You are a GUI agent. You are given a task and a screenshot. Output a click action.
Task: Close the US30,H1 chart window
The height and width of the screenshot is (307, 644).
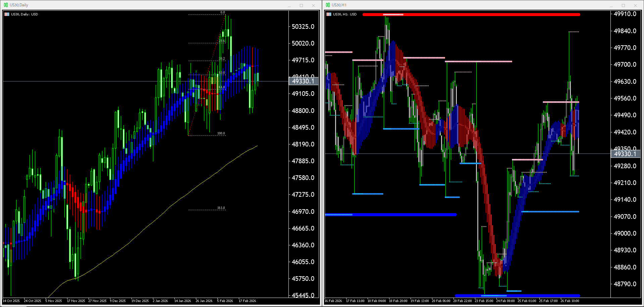coord(635,5)
